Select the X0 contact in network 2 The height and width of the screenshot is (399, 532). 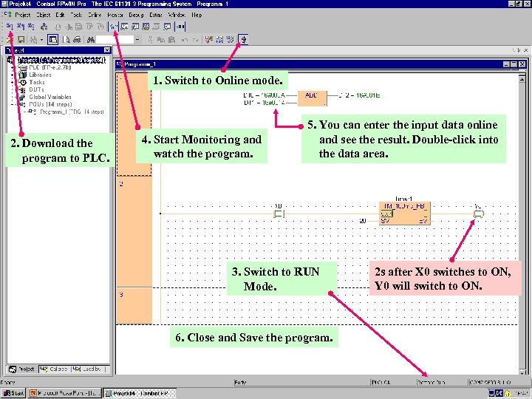click(279, 214)
